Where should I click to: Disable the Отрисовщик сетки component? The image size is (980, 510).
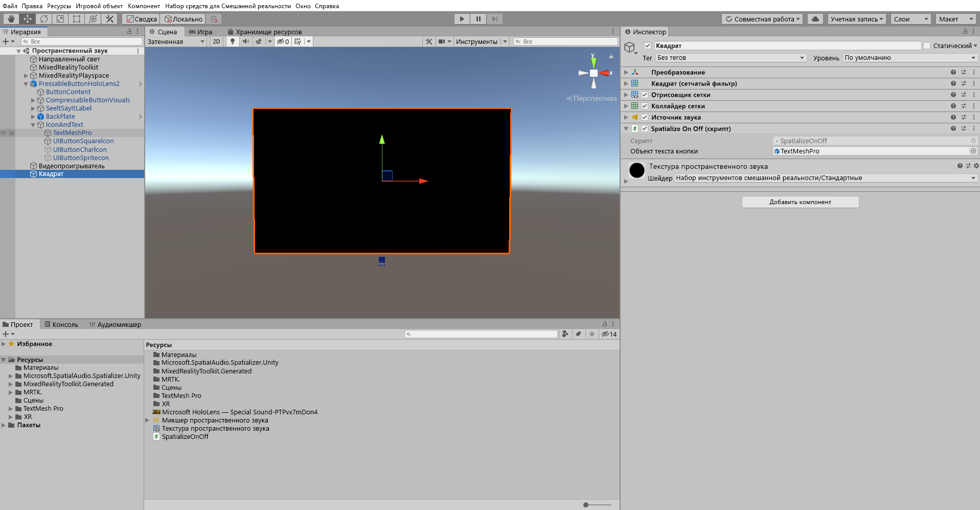(x=645, y=95)
